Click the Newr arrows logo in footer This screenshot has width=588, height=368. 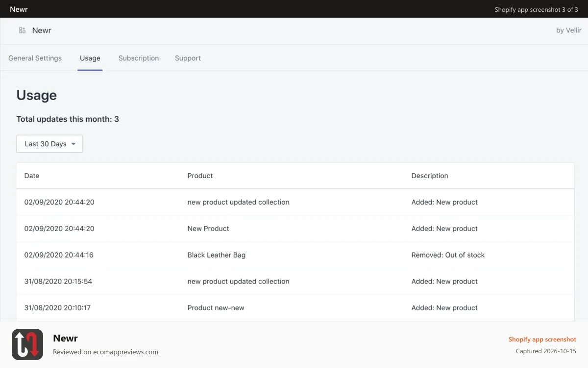[27, 344]
